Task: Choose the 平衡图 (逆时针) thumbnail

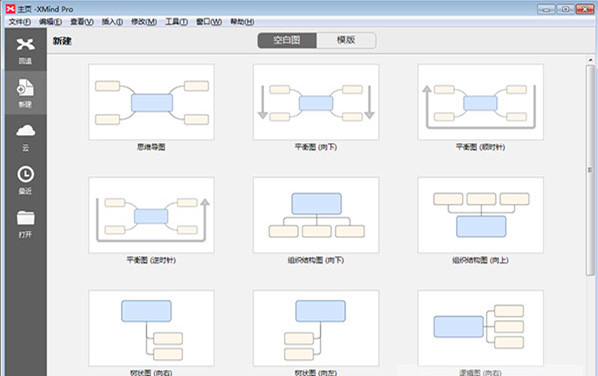Action: [151, 215]
